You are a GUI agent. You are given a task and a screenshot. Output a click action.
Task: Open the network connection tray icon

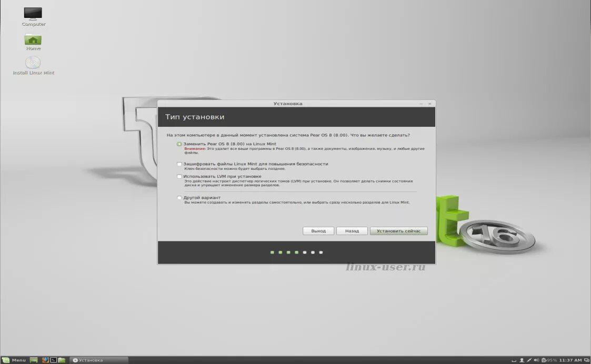click(x=529, y=360)
